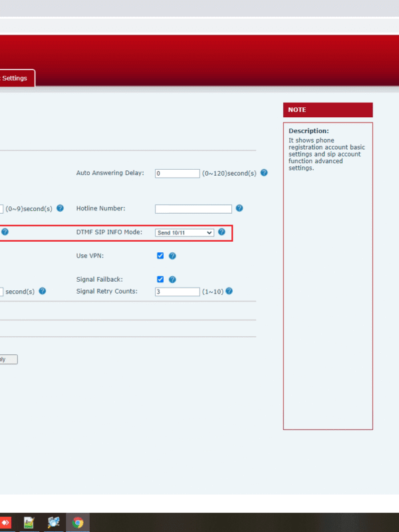Show help for Signal Failback
399x532 pixels.
[x=172, y=280]
